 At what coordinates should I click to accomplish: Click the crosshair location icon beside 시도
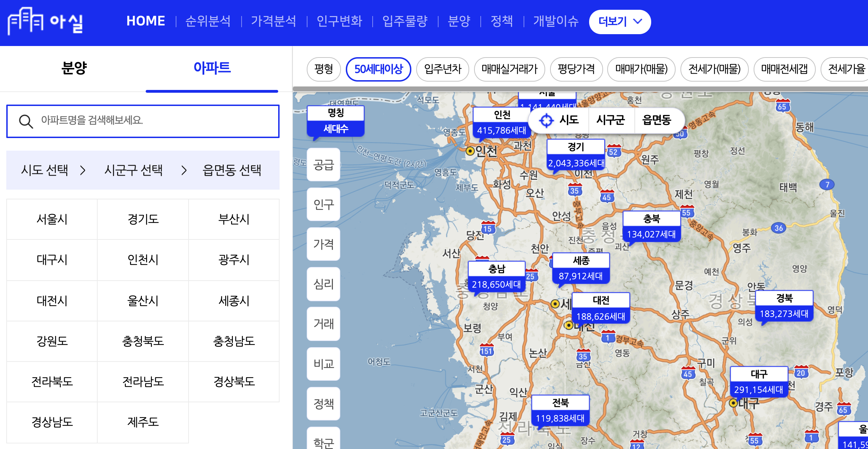click(x=546, y=121)
